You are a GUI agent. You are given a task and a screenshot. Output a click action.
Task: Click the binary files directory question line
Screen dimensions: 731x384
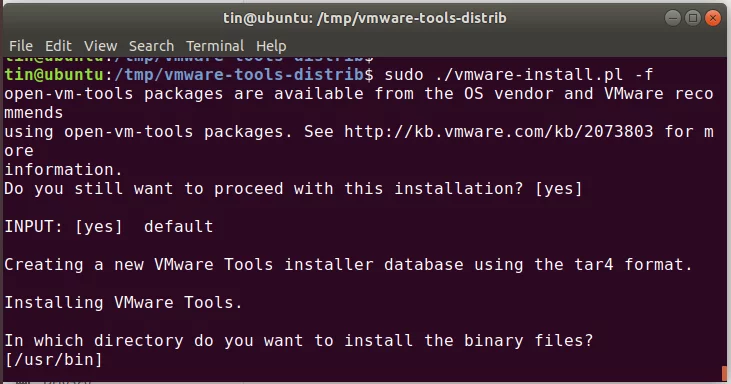click(x=298, y=340)
